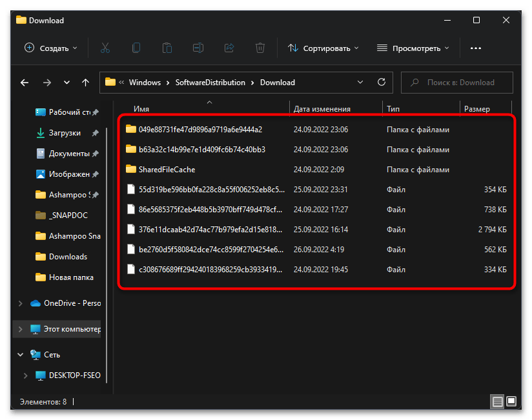Click Download breadcrumb segment
This screenshot has width=532, height=420.
point(278,83)
